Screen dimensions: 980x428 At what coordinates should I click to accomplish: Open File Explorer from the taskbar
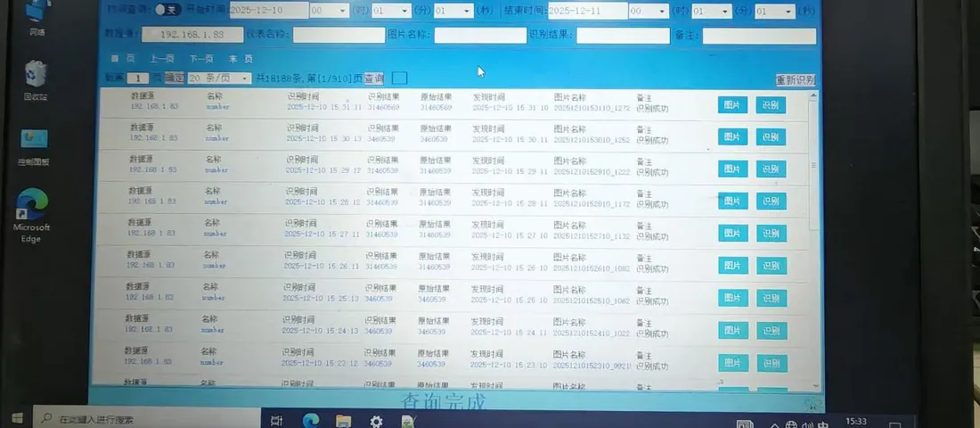(x=343, y=421)
